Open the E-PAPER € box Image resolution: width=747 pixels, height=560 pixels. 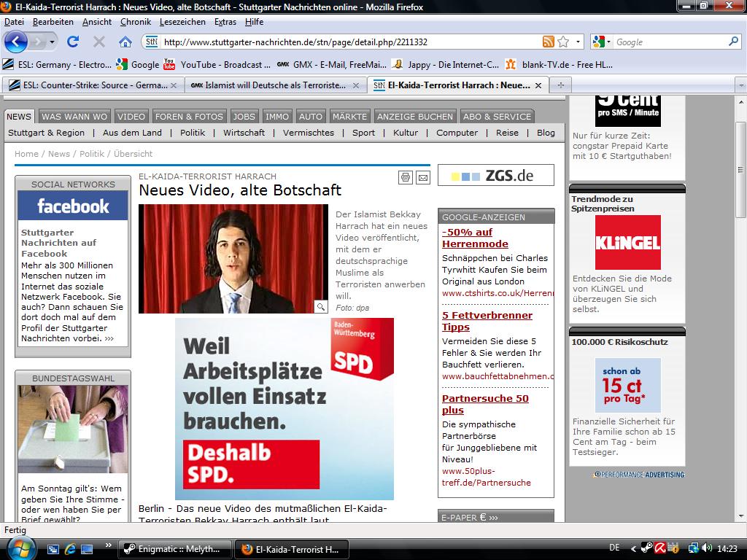point(496,517)
